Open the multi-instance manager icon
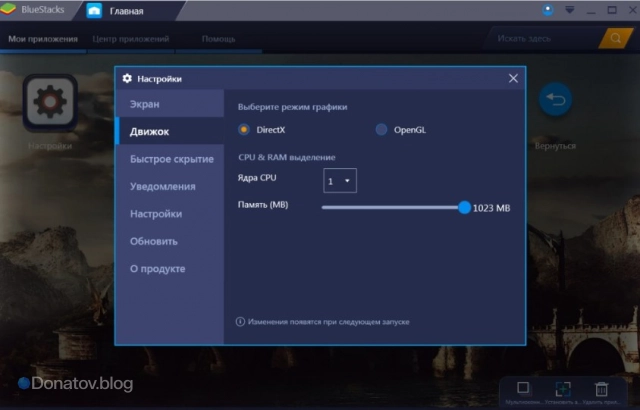640x410 pixels. (523, 388)
